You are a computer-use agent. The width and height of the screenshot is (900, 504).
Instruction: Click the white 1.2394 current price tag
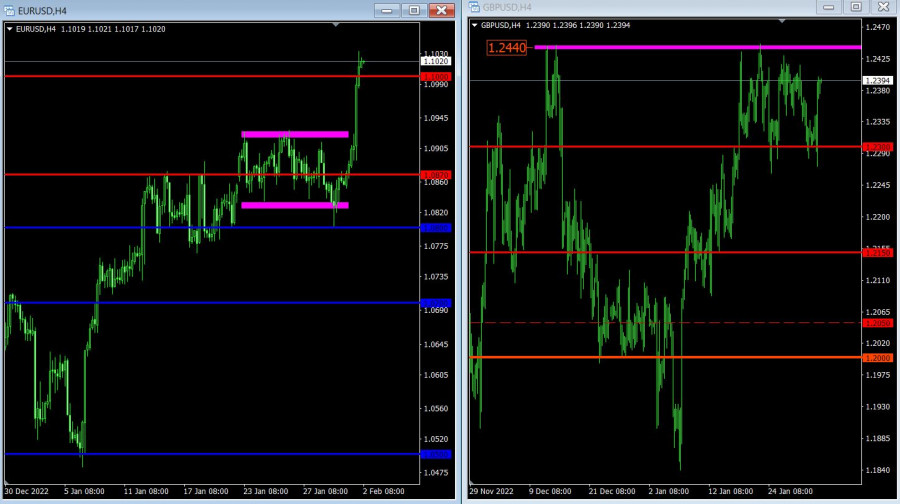pyautogui.click(x=878, y=80)
